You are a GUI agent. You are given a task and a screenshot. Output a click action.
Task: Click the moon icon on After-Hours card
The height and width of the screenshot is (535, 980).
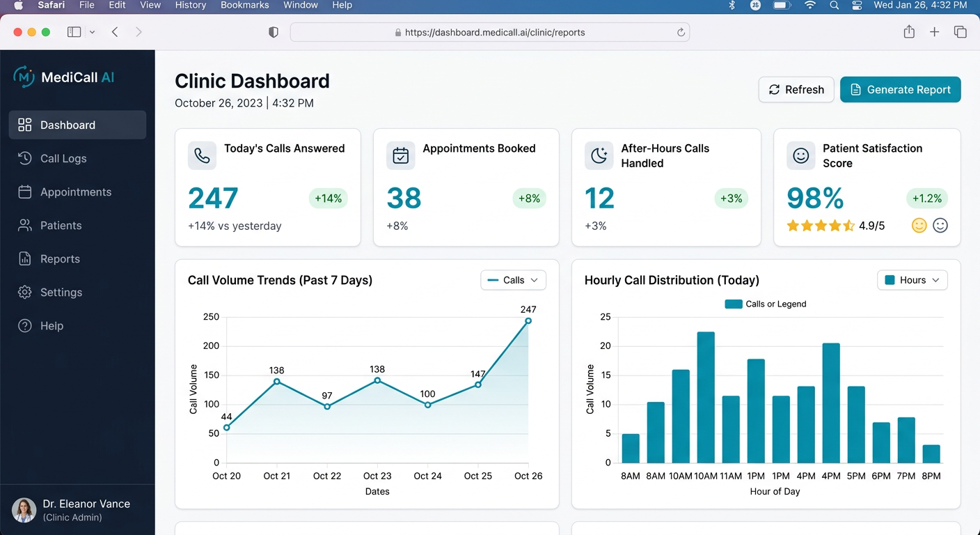(600, 155)
